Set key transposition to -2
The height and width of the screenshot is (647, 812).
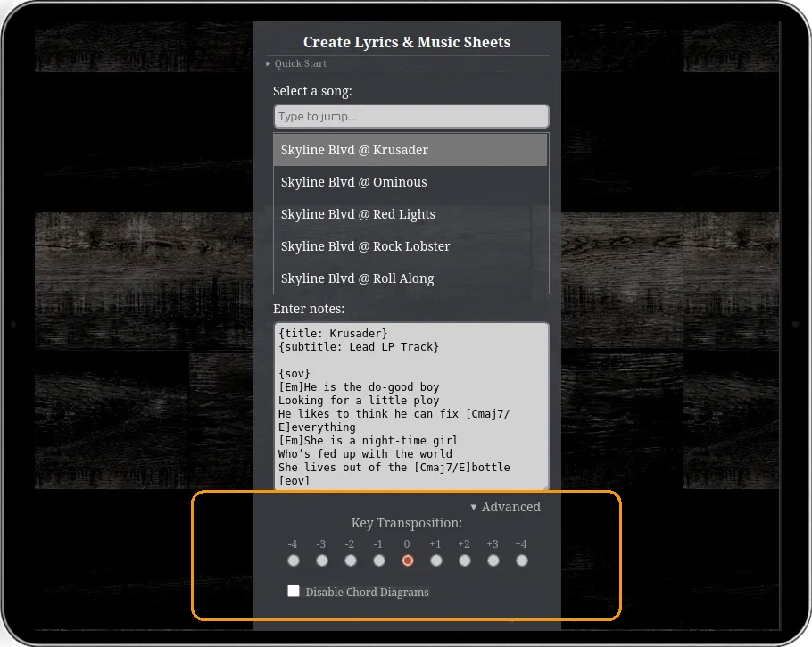pos(351,560)
